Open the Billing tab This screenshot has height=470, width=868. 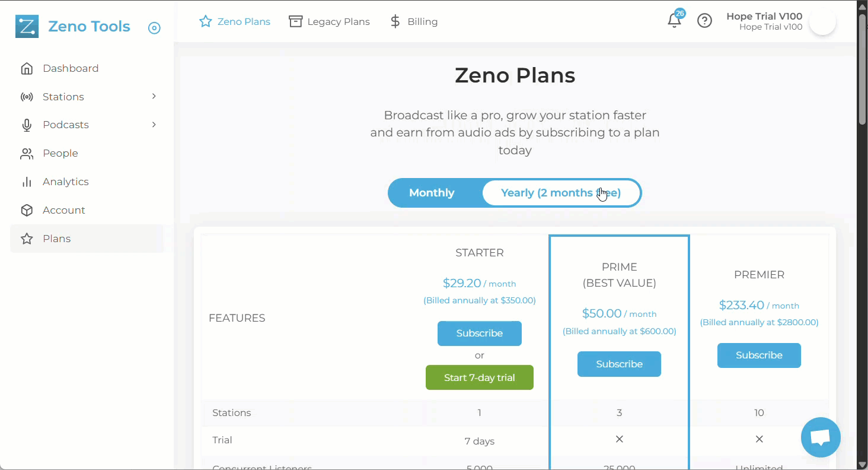tap(414, 21)
